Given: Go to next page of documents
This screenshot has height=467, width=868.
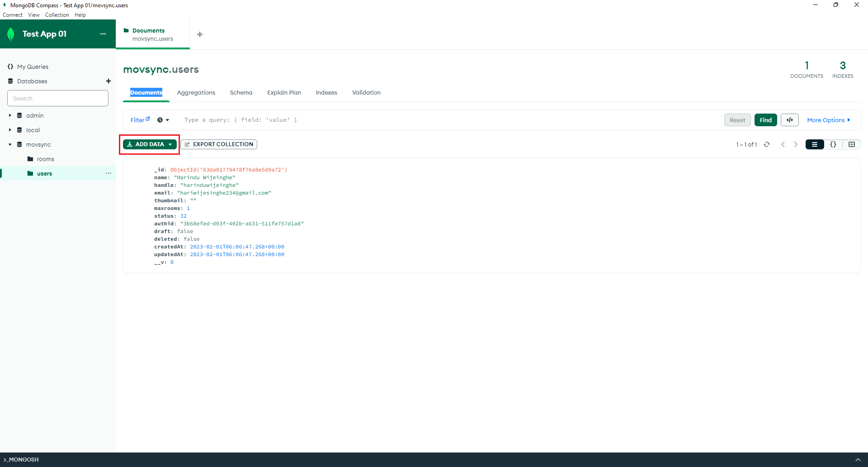Looking at the screenshot, I should pos(796,144).
